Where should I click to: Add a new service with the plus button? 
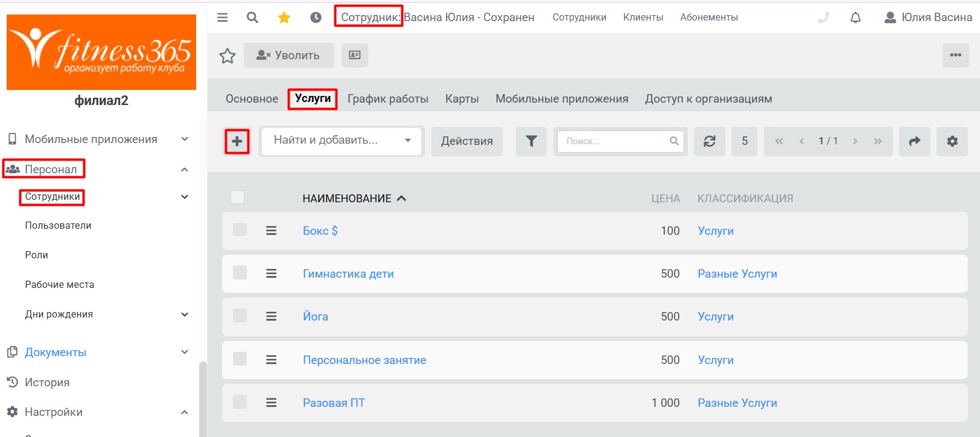click(237, 141)
